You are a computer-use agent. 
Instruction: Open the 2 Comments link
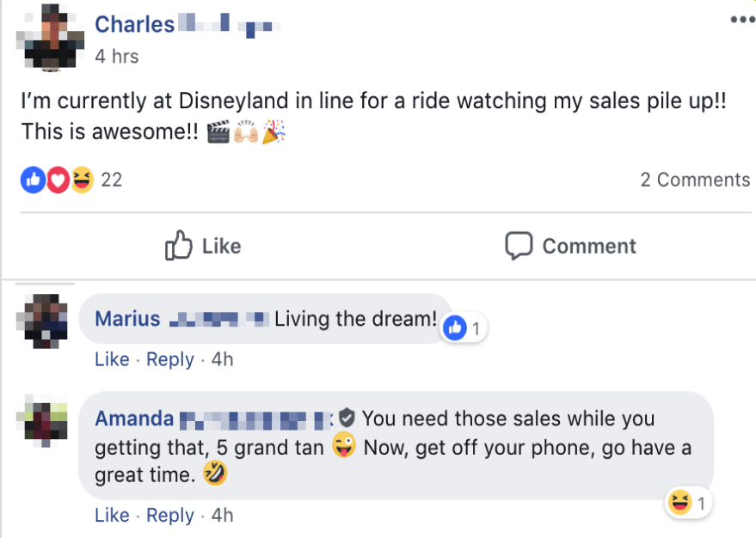pos(695,180)
